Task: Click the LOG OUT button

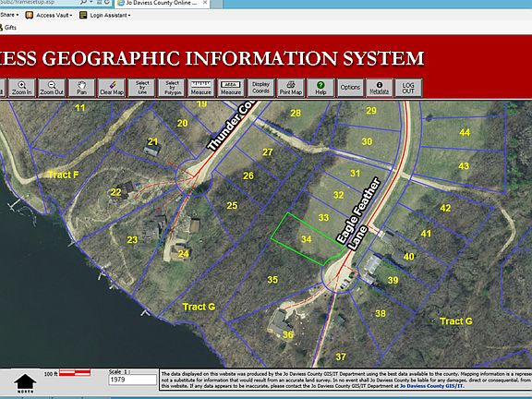Action: (x=408, y=88)
